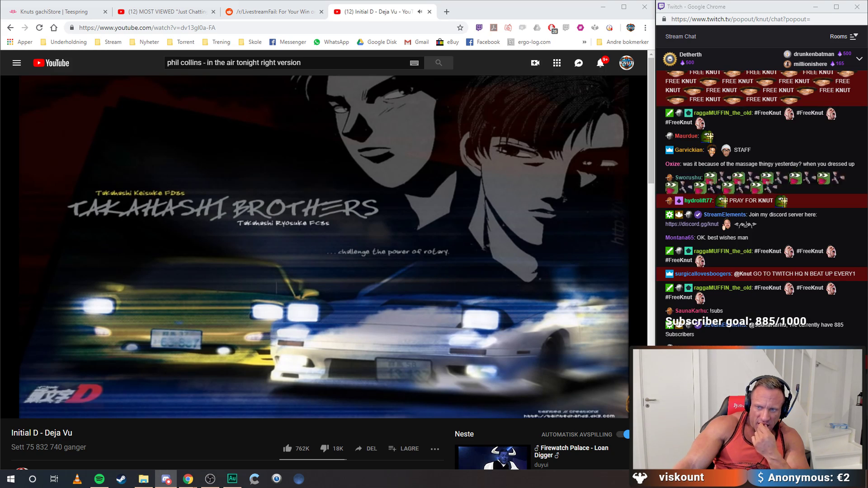Expand the Twitch chat leaderboard chevron
The width and height of the screenshot is (868, 488).
859,59
